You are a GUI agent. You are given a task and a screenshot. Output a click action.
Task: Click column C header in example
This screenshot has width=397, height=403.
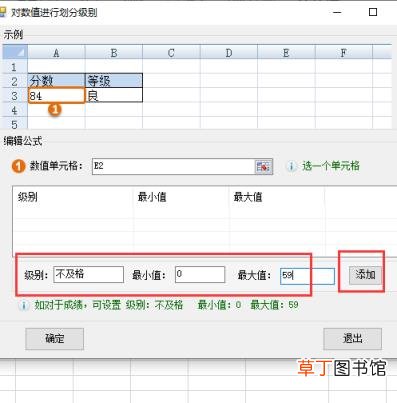[171, 53]
